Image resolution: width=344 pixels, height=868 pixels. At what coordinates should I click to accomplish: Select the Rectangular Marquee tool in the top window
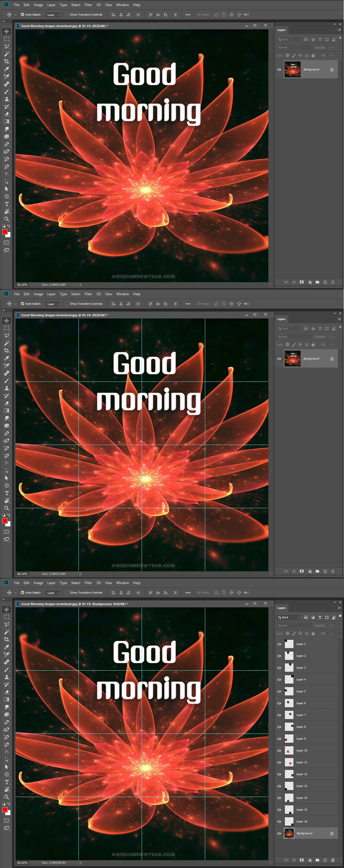tap(6, 39)
